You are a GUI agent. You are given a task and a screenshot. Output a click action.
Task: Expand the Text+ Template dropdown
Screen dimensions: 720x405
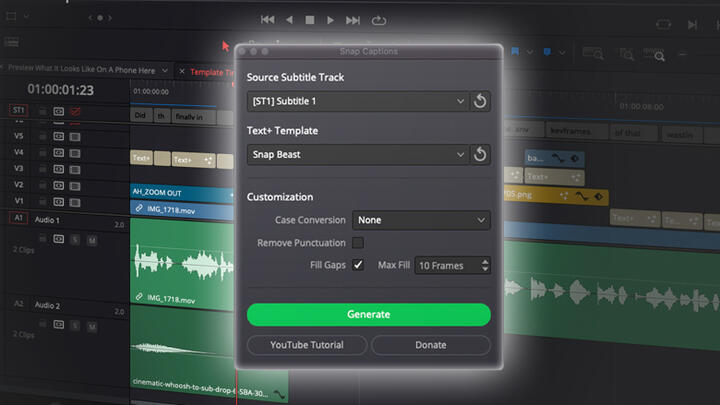click(x=358, y=154)
